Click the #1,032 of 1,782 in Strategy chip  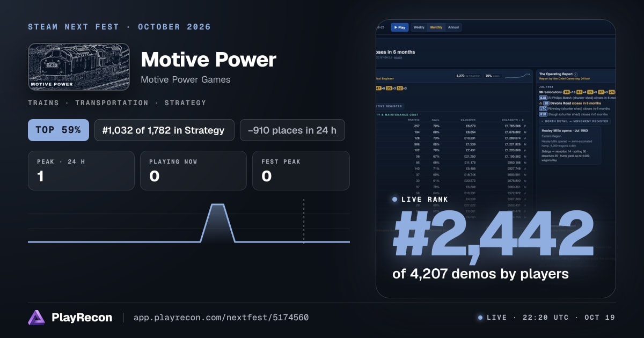(x=164, y=130)
